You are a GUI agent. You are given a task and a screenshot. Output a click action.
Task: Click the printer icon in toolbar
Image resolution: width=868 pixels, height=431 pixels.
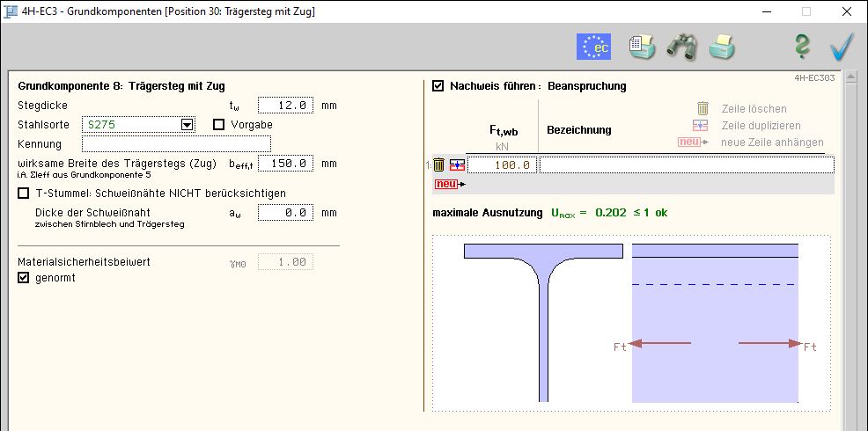[722, 46]
